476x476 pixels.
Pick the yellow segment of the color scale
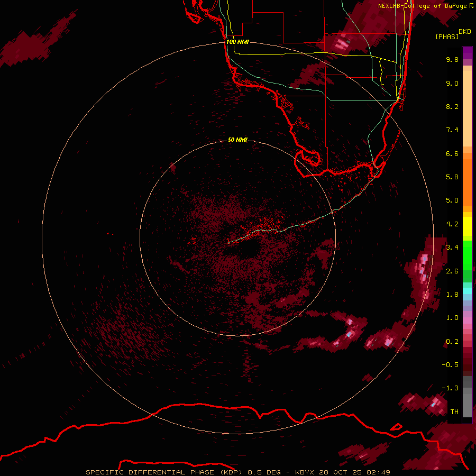coord(467,226)
